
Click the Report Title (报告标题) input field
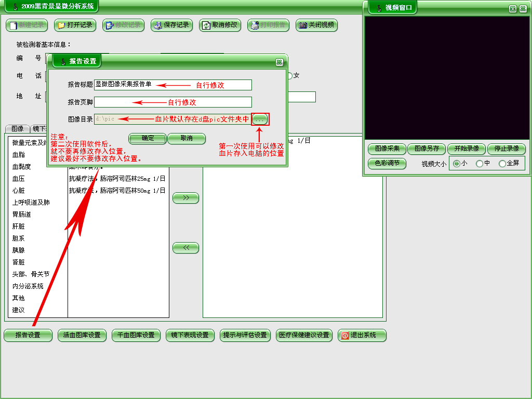[172, 85]
